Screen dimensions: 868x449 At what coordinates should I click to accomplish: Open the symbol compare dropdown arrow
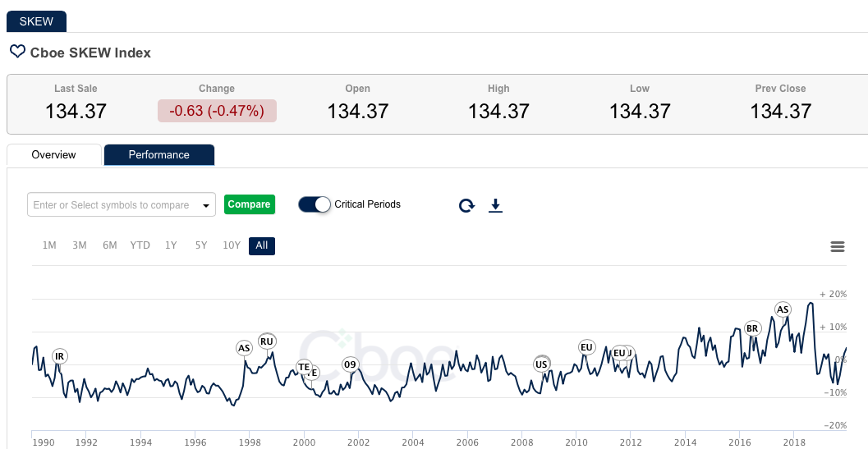(205, 205)
